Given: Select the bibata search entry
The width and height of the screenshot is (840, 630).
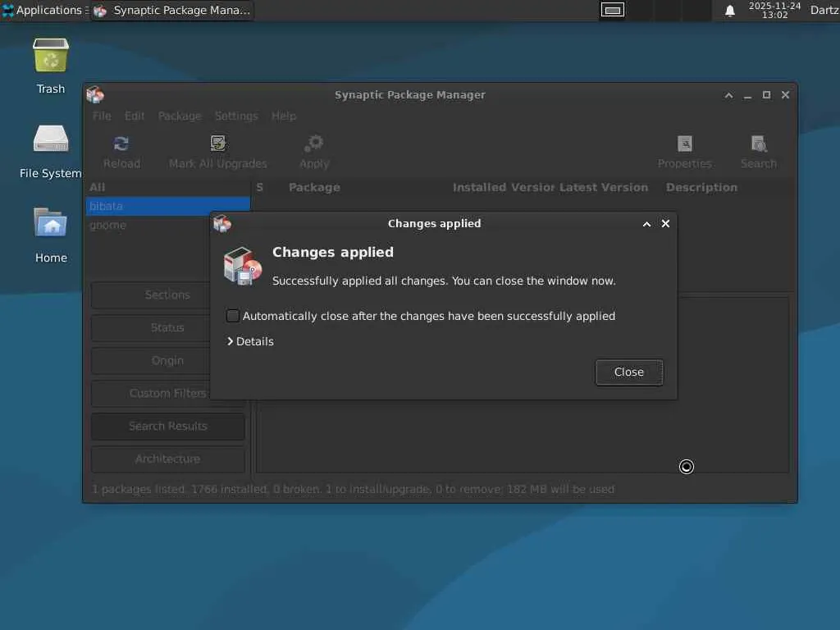Looking at the screenshot, I should pos(167,206).
